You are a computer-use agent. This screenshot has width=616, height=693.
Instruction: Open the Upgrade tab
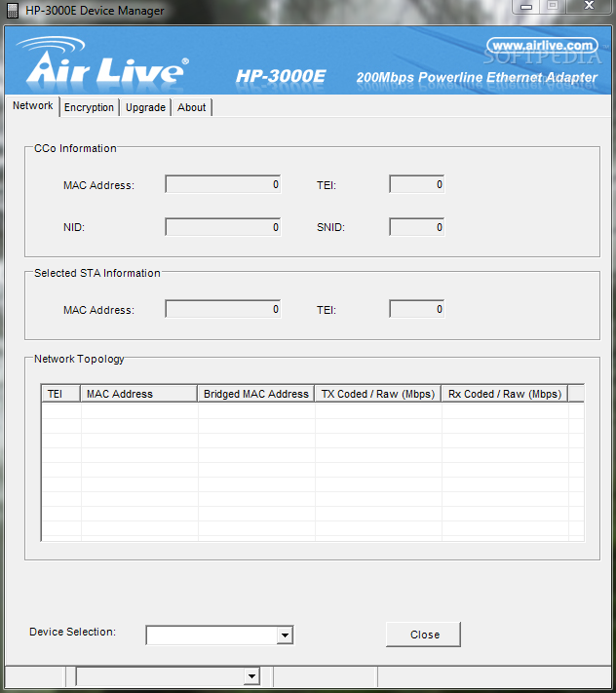(145, 107)
